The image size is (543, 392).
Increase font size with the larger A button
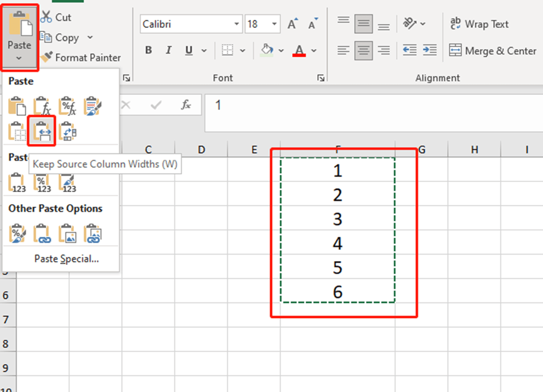(x=292, y=23)
